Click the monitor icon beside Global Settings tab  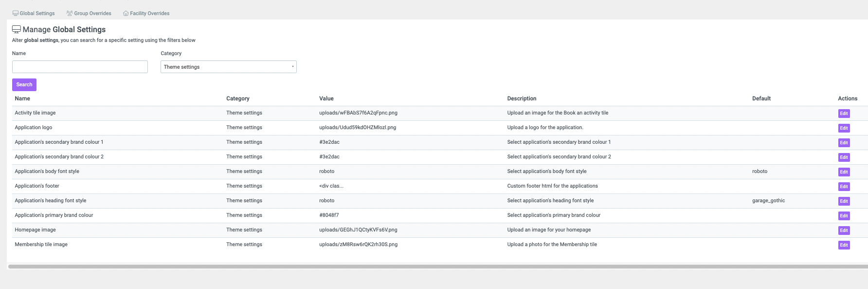tap(16, 13)
